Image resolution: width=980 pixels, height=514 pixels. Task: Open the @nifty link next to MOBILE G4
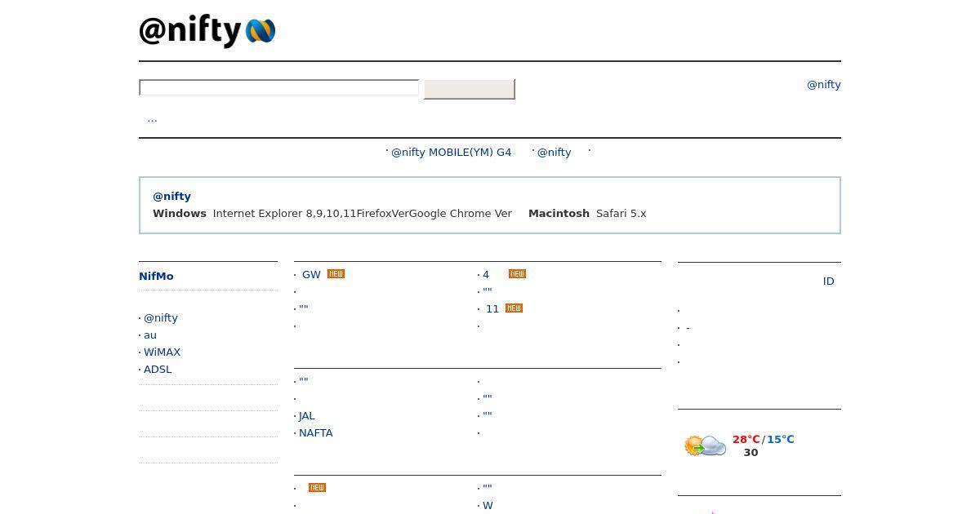554,152
